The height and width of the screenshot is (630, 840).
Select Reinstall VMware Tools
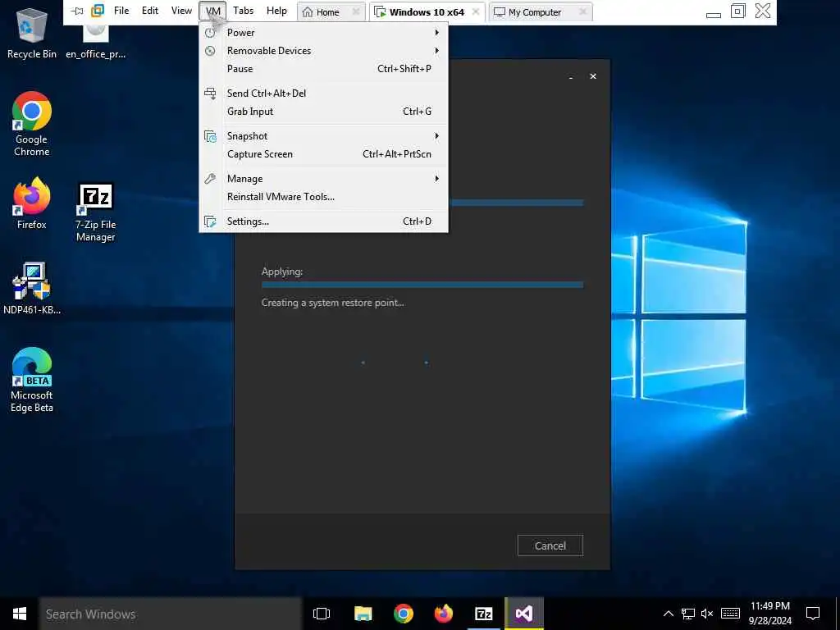coord(323,197)
